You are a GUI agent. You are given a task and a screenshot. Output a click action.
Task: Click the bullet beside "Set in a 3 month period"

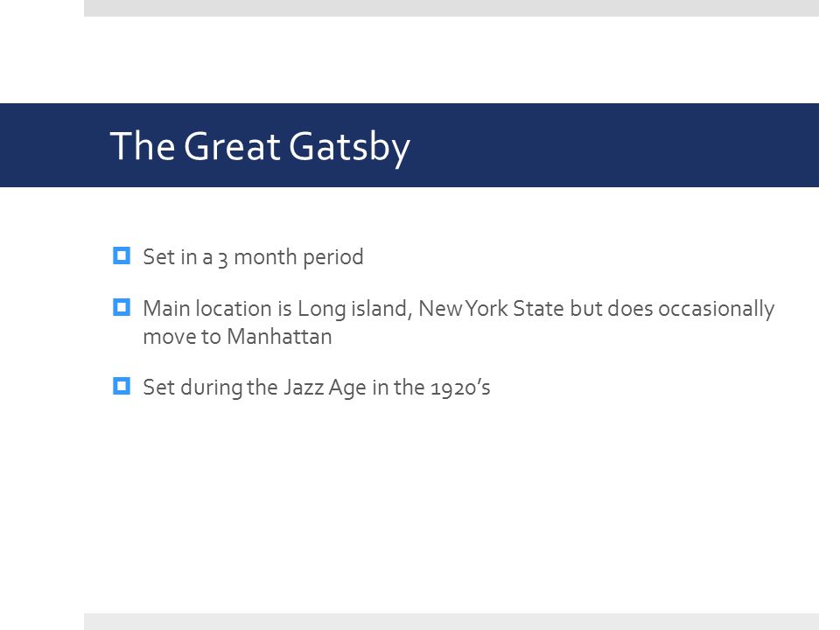click(122, 255)
